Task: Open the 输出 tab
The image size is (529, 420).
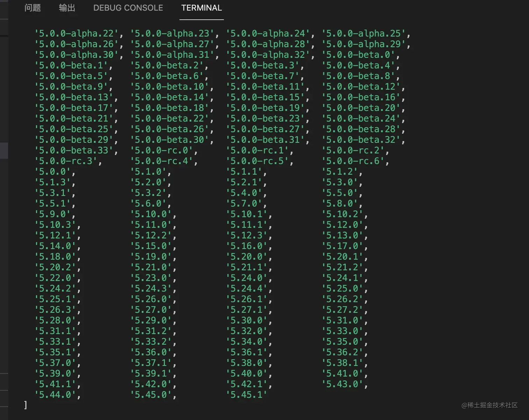Action: pos(67,8)
